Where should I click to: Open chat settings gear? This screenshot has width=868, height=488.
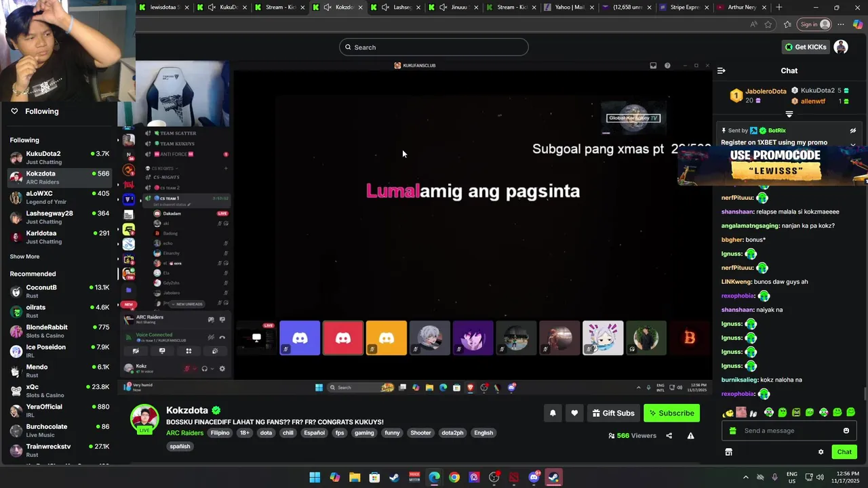click(x=821, y=452)
